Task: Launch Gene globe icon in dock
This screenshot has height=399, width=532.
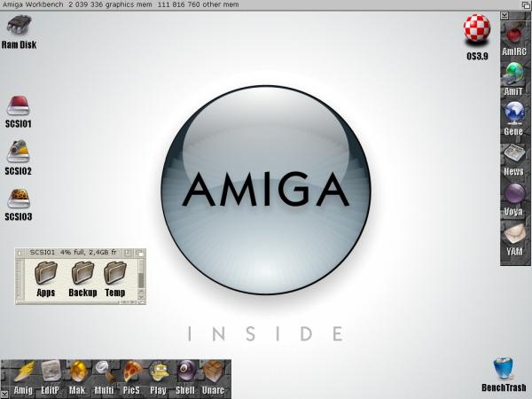Action: (x=514, y=119)
